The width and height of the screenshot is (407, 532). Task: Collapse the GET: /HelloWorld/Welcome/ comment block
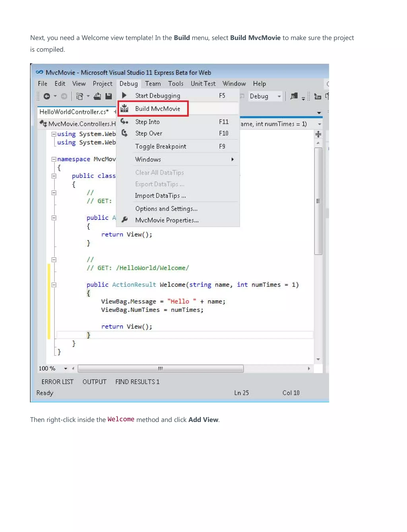coord(54,260)
